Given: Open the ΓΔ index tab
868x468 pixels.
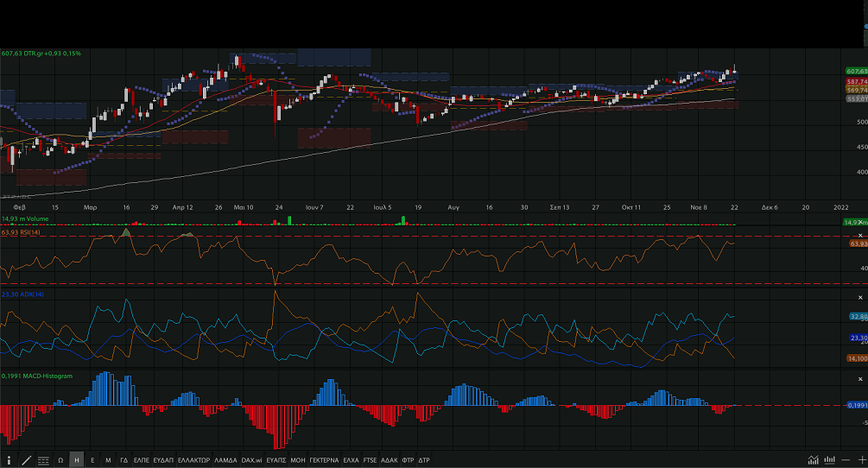Looking at the screenshot, I should click(x=124, y=460).
